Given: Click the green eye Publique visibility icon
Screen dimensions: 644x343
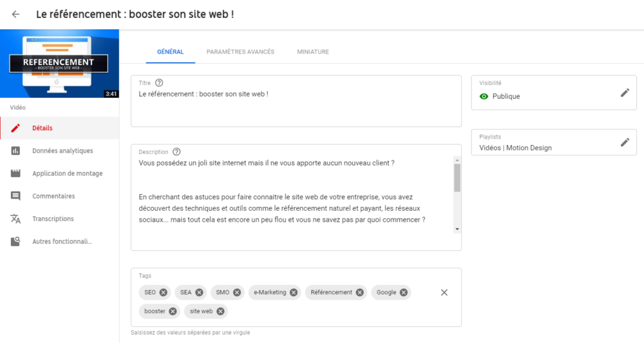Looking at the screenshot, I should coord(484,96).
